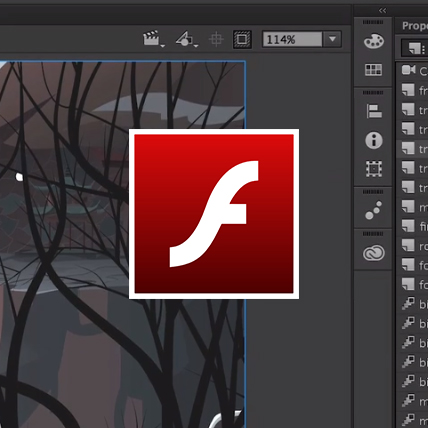Select the Camera row with video-camera icon
The height and width of the screenshot is (428, 428).
[x=413, y=70]
